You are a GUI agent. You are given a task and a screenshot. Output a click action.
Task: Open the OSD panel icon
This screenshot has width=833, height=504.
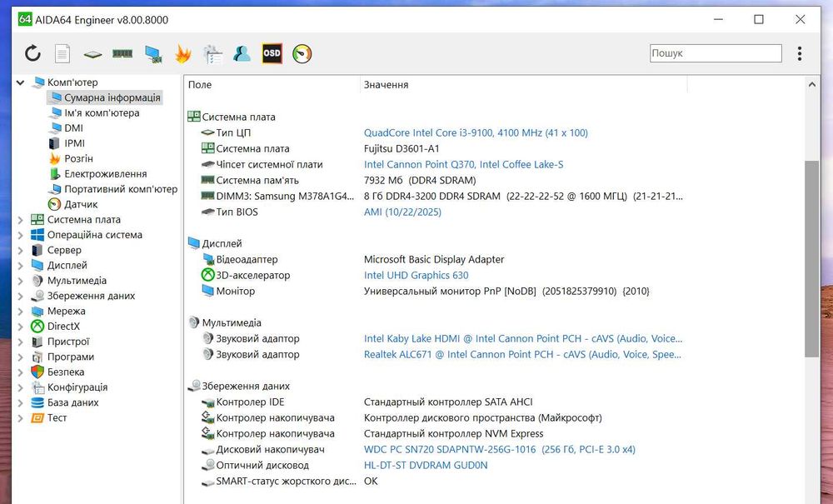coord(272,53)
